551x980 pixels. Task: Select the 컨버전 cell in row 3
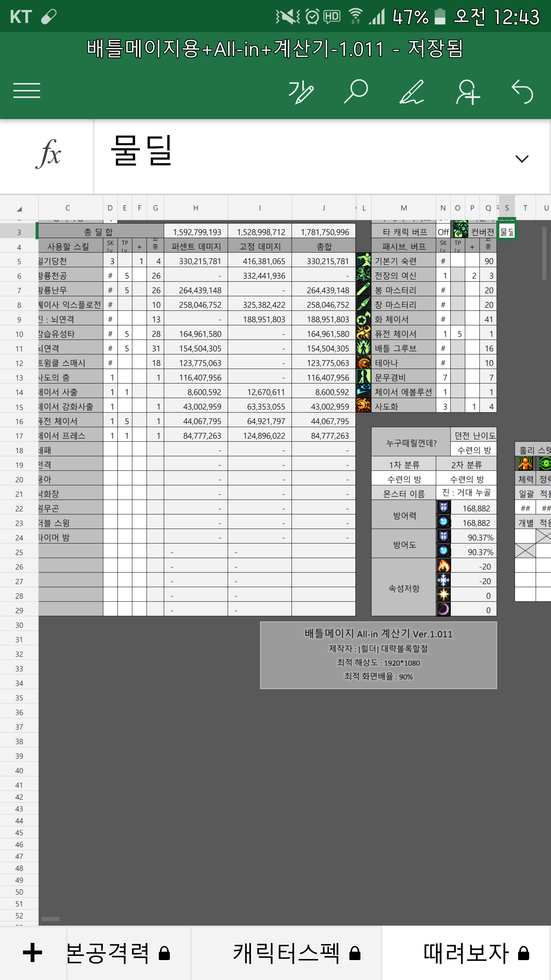pyautogui.click(x=482, y=232)
